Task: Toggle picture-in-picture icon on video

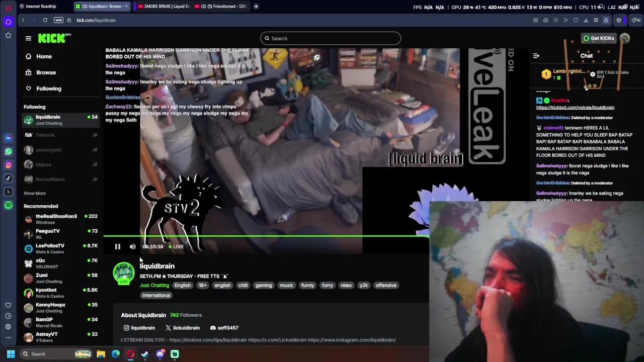Action: (x=316, y=58)
